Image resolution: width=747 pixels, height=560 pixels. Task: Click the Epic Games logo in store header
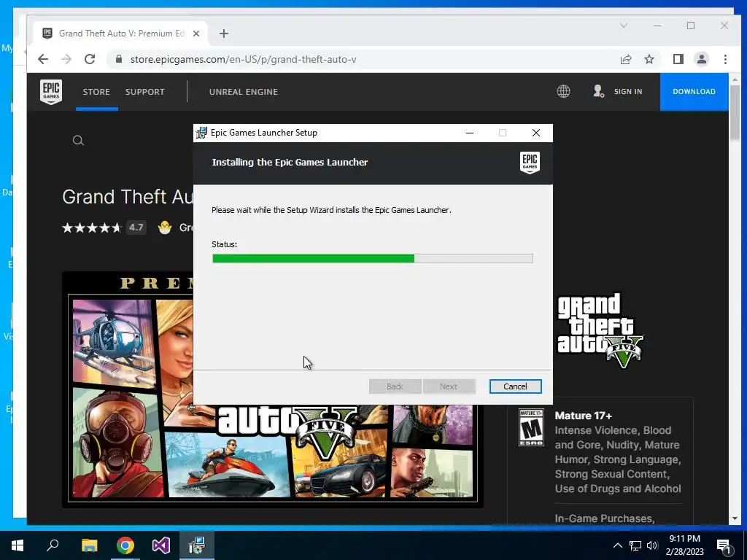51,91
